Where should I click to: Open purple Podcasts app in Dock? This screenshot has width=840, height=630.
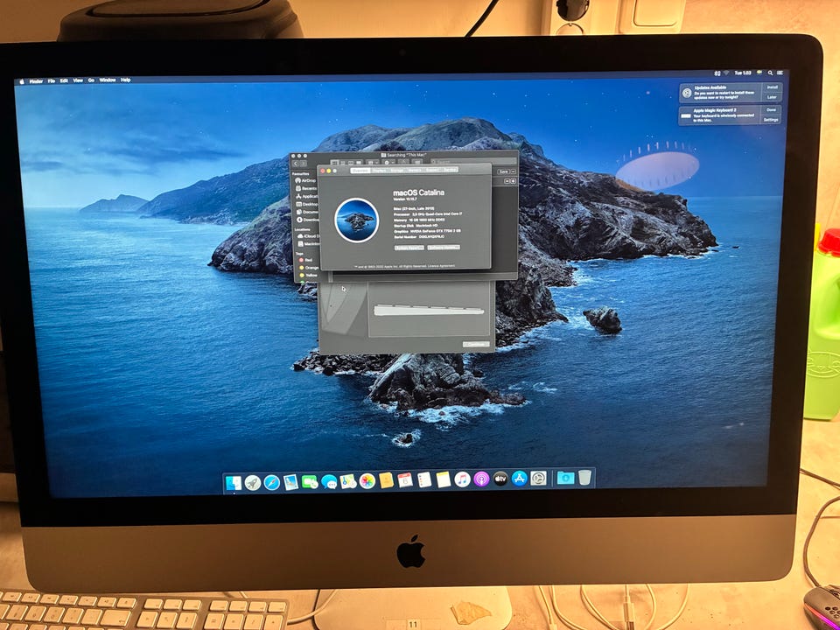click(481, 479)
